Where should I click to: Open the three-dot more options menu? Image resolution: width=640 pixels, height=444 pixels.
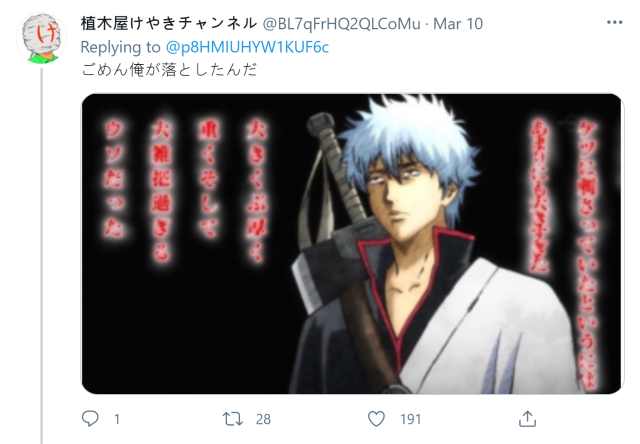click(x=614, y=22)
